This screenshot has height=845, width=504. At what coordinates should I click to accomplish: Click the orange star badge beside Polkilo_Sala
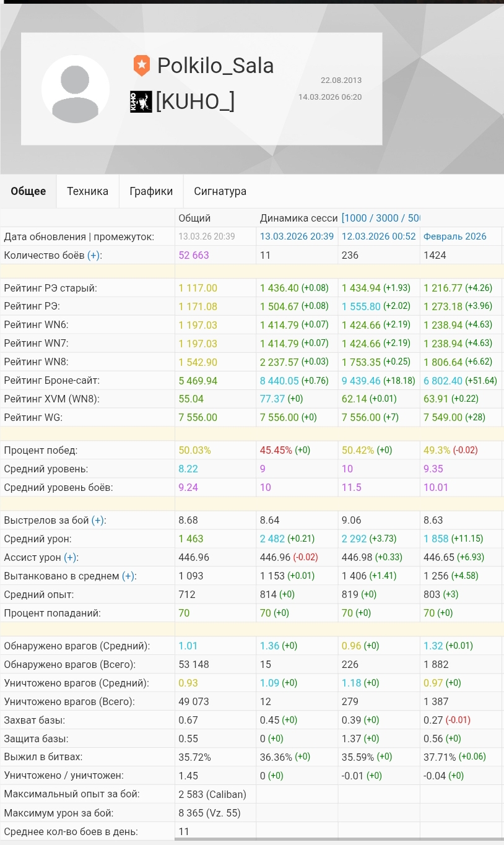point(142,65)
